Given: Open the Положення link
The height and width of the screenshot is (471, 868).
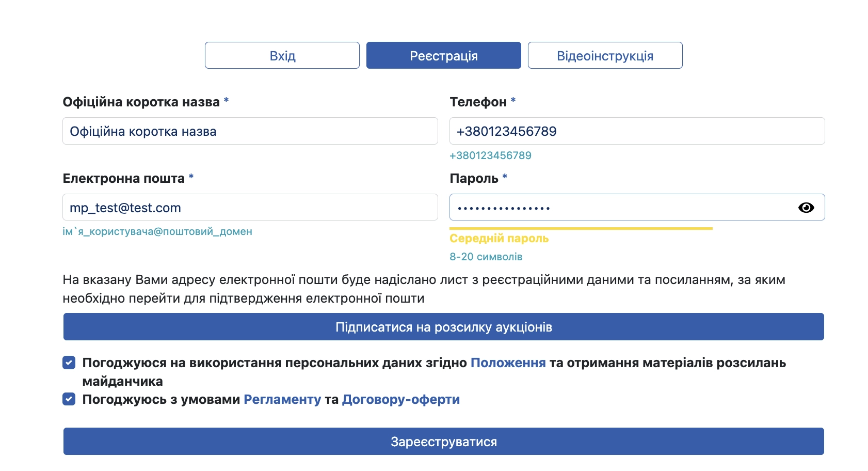Looking at the screenshot, I should pyautogui.click(x=508, y=363).
